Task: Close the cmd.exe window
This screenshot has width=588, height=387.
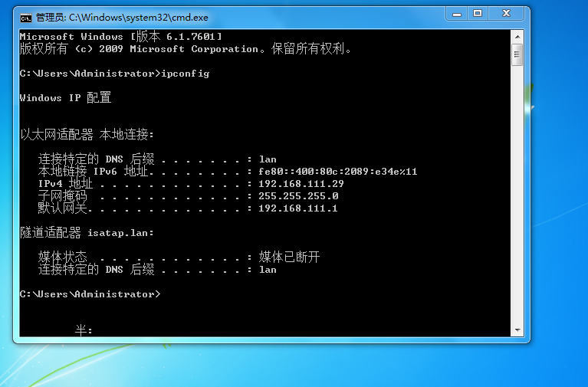Action: click(x=506, y=14)
